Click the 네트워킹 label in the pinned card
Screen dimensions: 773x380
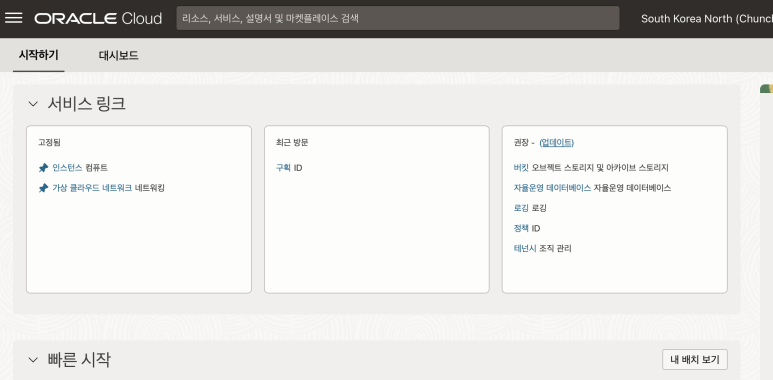[x=150, y=188]
